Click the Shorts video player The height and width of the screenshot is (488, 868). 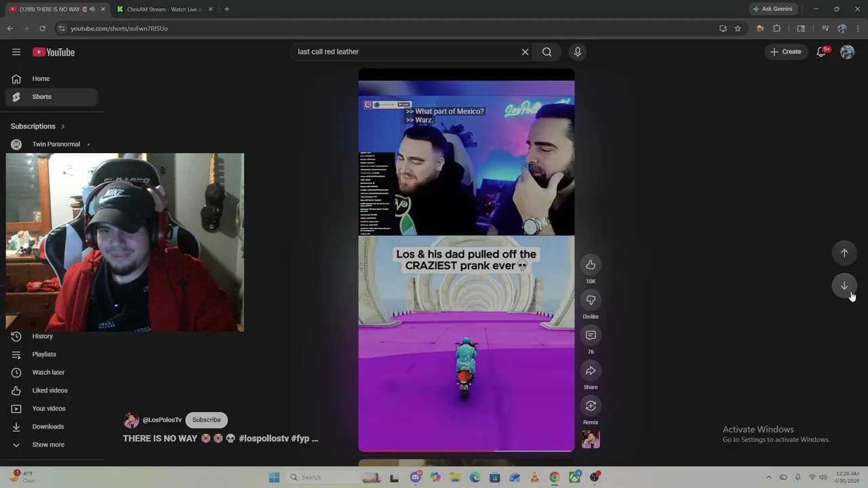point(467,260)
